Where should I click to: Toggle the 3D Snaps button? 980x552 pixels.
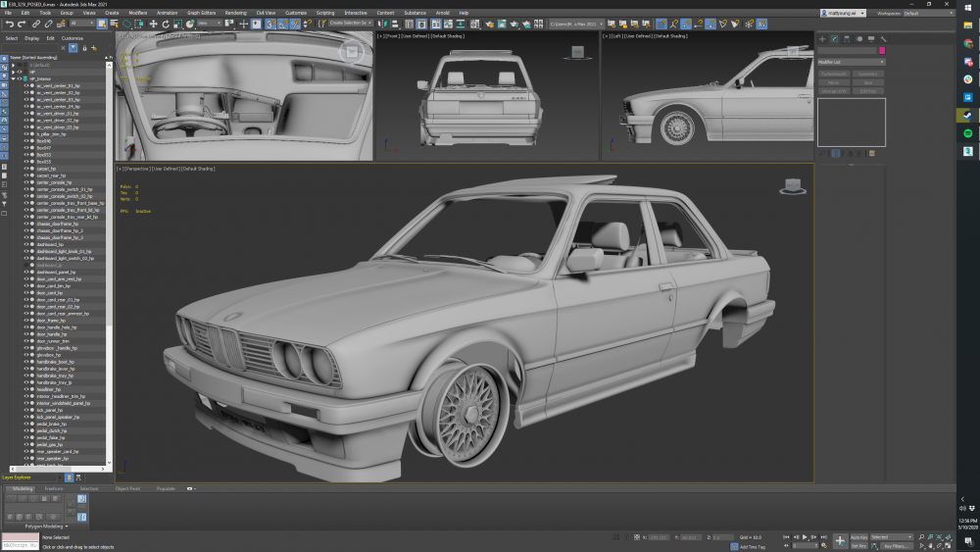(270, 24)
